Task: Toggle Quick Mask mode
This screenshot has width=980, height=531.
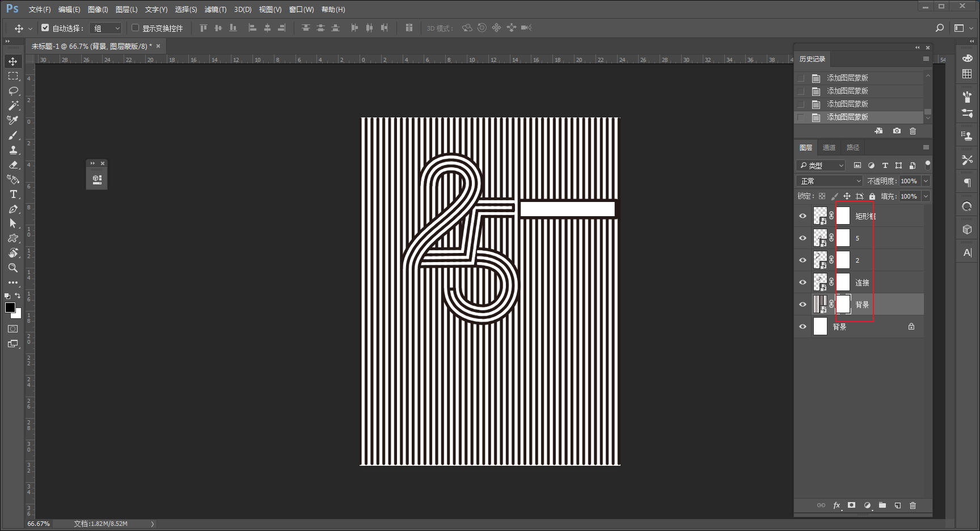Action: tap(13, 329)
